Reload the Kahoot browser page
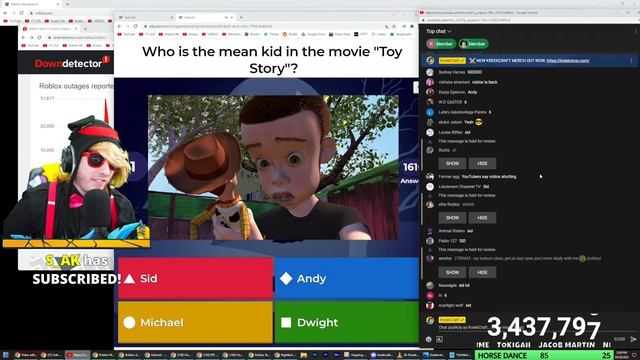 point(136,26)
